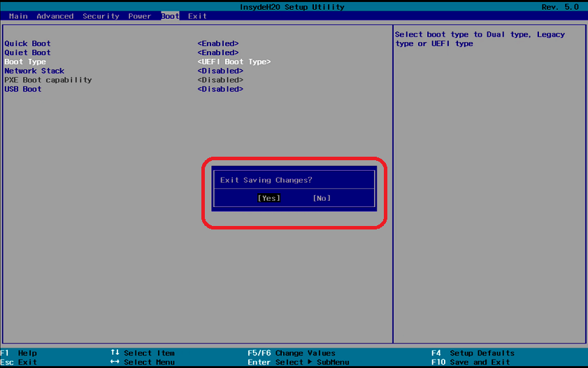Select the Quick Boot setting label

pos(27,43)
